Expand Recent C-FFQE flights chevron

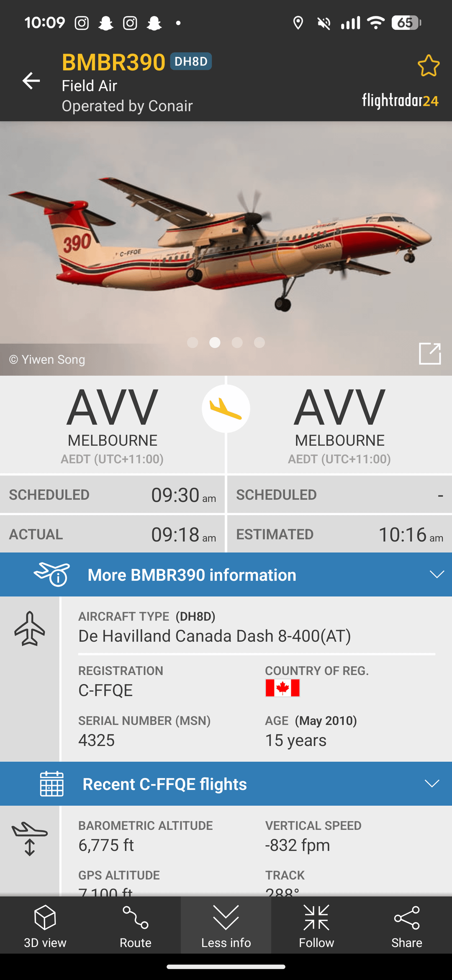point(431,784)
